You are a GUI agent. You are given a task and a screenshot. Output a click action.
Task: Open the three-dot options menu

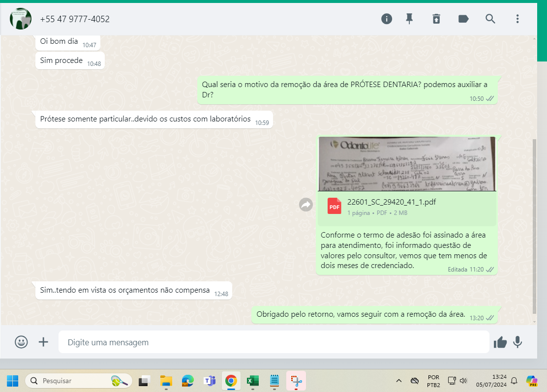pyautogui.click(x=517, y=19)
